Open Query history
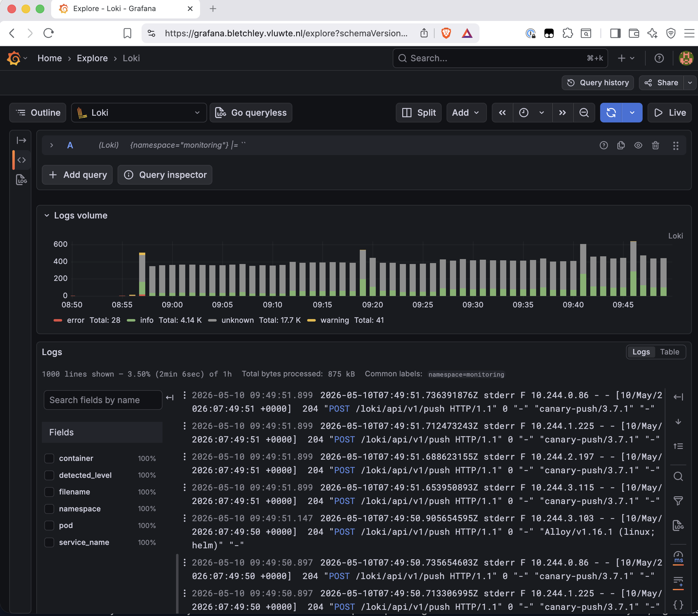The image size is (698, 616). [x=598, y=83]
